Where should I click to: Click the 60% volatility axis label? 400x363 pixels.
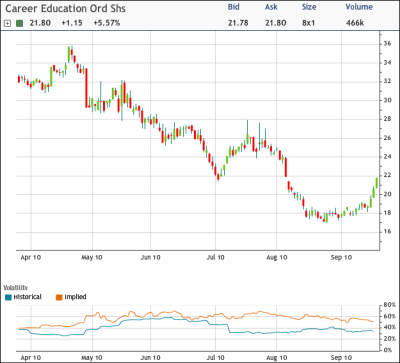click(389, 316)
